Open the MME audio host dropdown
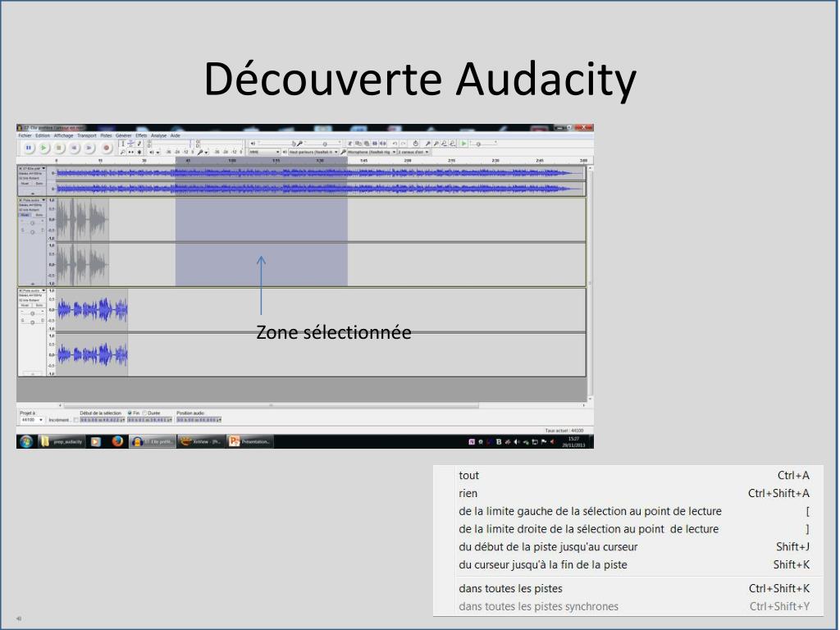Image resolution: width=840 pixels, height=630 pixels. [263, 152]
